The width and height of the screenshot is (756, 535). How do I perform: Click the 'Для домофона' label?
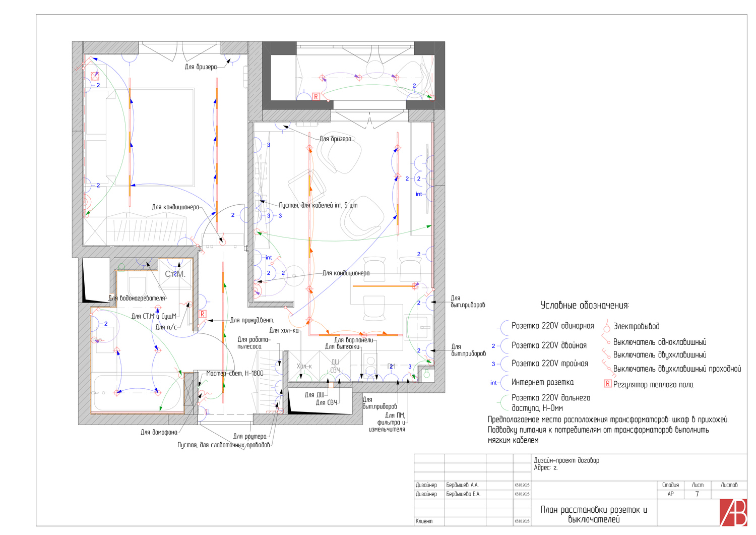coord(159,432)
